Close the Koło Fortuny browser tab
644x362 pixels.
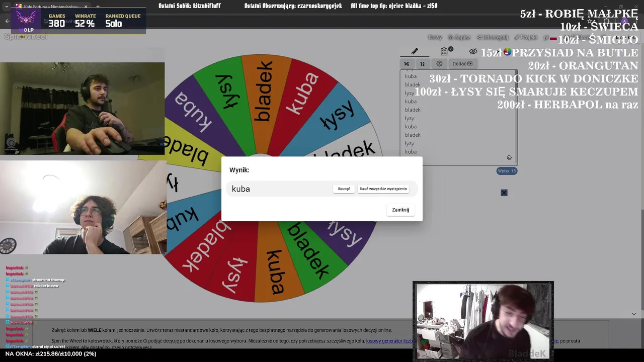(x=86, y=7)
